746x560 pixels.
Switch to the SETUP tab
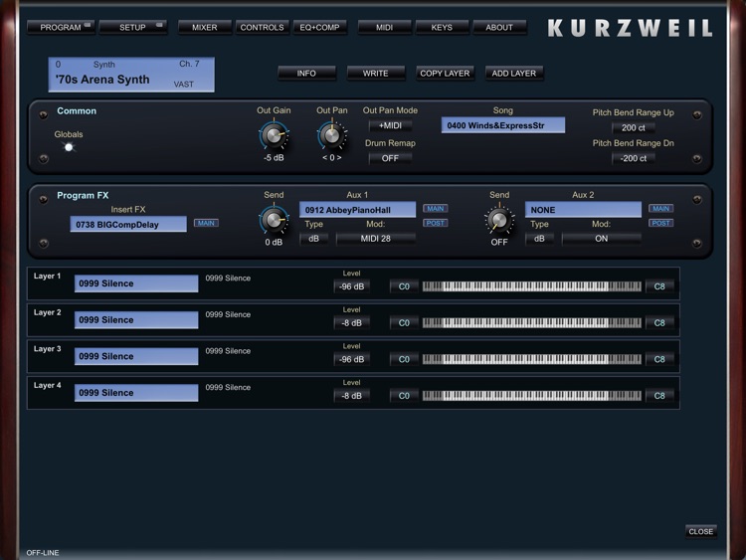pyautogui.click(x=132, y=27)
